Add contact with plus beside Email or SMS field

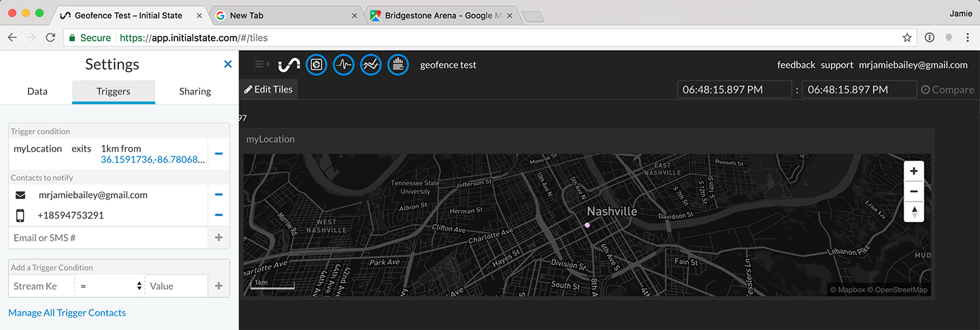tap(218, 237)
